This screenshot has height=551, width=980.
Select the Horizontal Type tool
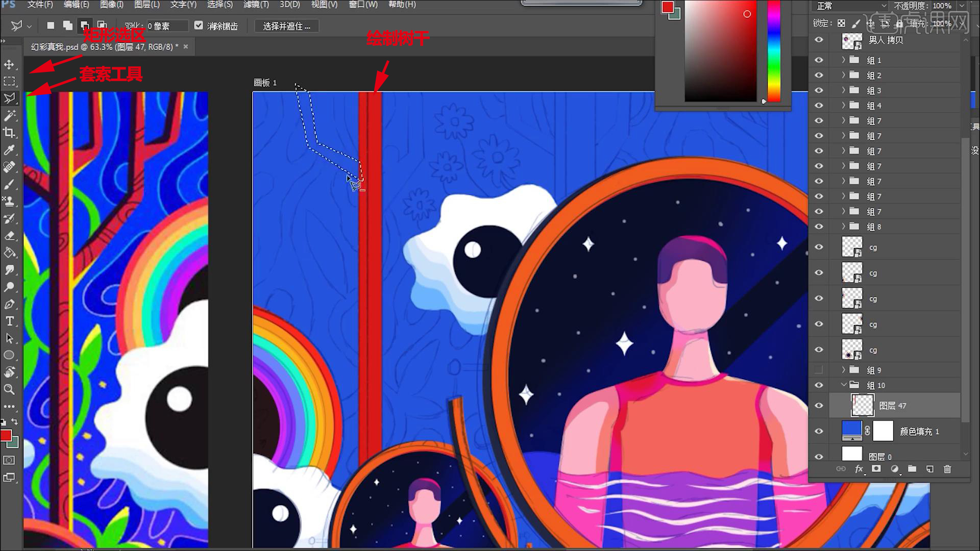coord(9,321)
